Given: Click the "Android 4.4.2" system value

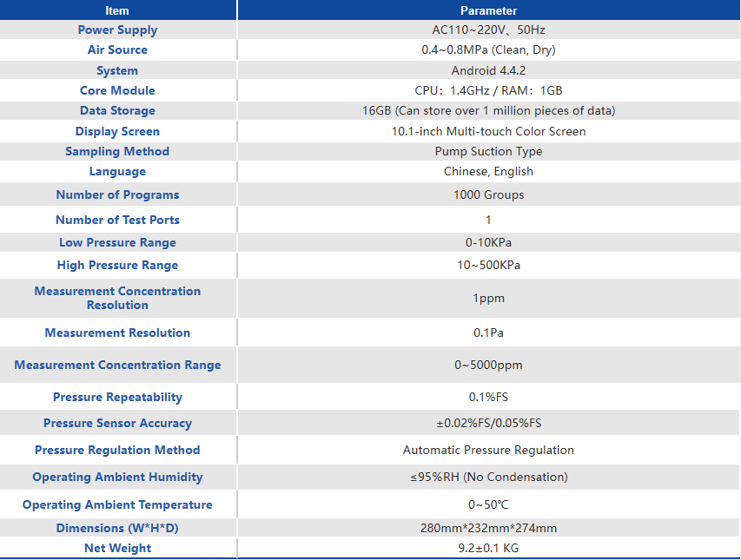Looking at the screenshot, I should coord(488,70).
